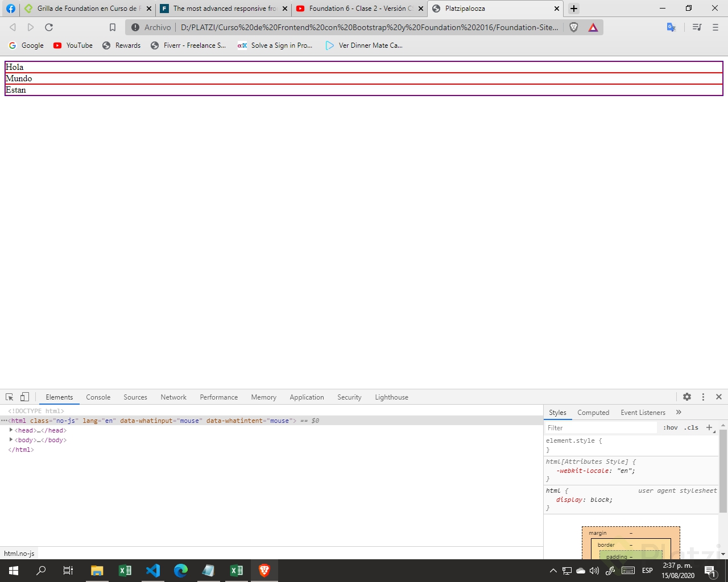Open the Windows notification center

710,571
